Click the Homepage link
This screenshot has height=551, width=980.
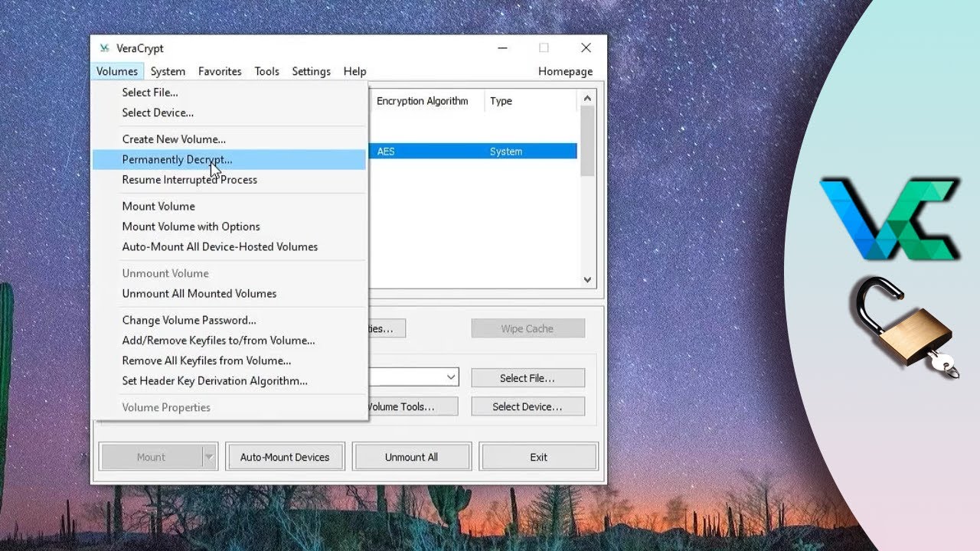565,71
